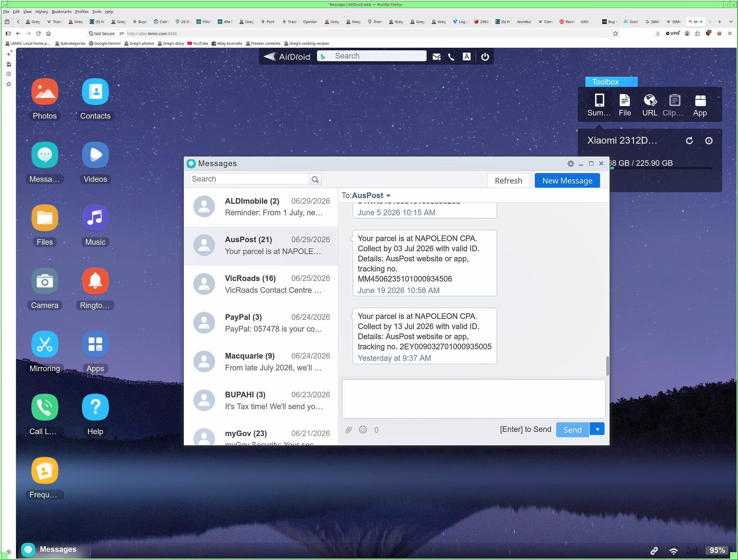Click the new message envelope icon in AirDroid bar
738x560 pixels.
click(436, 56)
